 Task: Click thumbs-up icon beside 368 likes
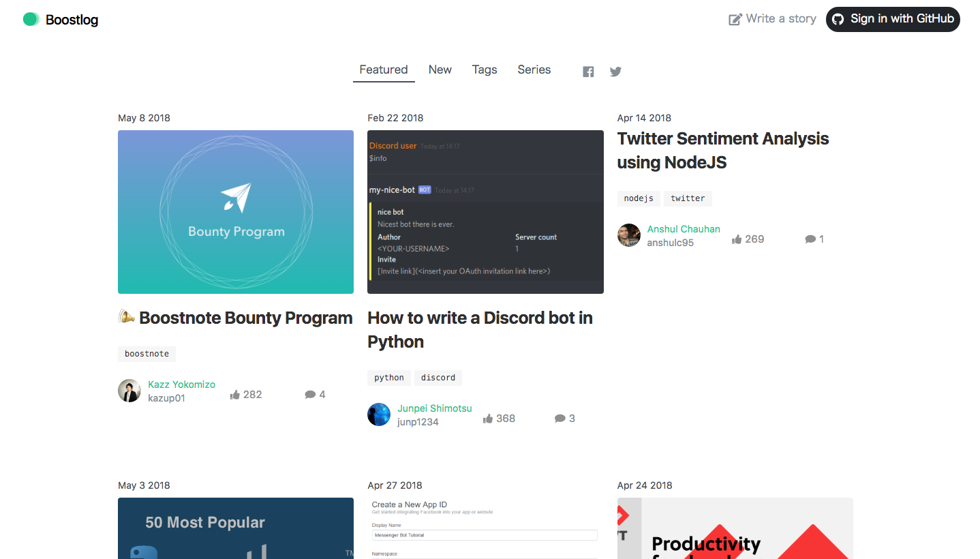point(488,419)
